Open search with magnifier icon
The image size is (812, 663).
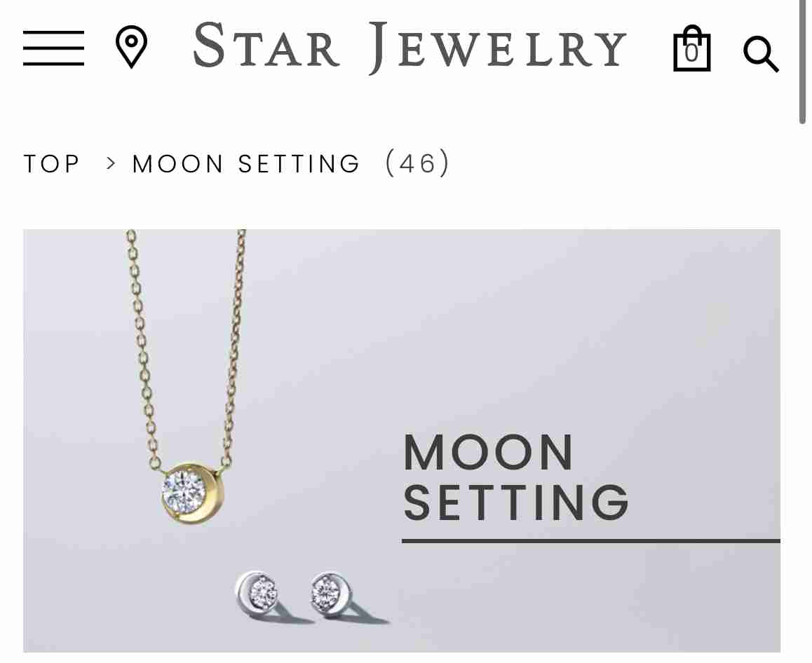pyautogui.click(x=761, y=54)
